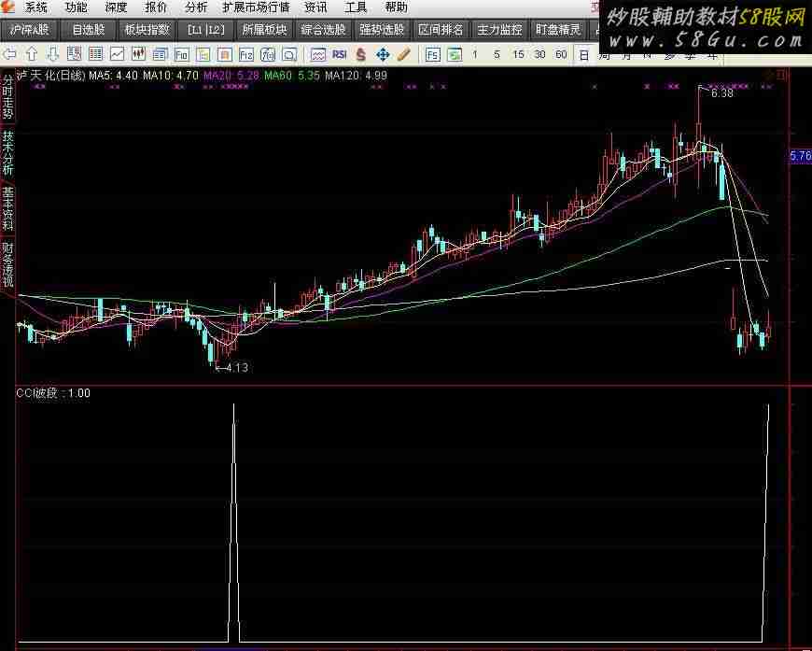Click the 6.38 high price label
Viewport: 812px width, 651px height.
(x=721, y=93)
